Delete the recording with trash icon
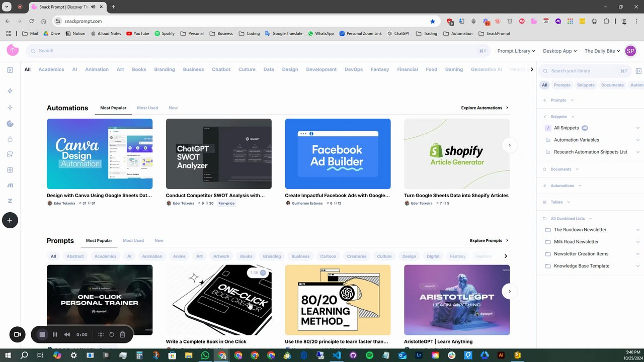The height and width of the screenshot is (362, 644). (x=122, y=334)
